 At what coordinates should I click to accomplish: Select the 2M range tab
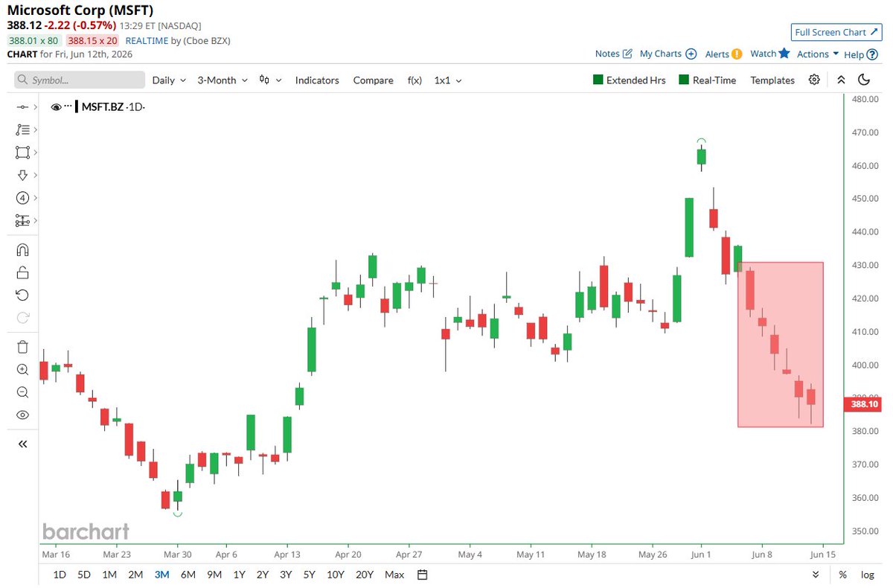coord(135,575)
